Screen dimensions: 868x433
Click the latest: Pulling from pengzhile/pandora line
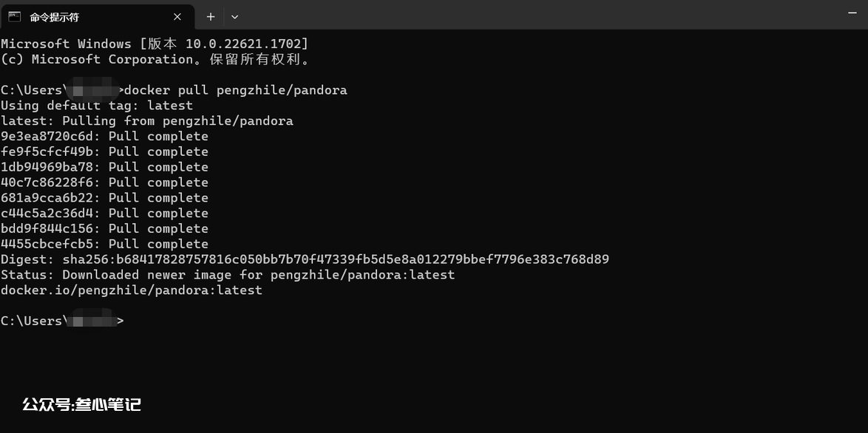click(x=146, y=121)
